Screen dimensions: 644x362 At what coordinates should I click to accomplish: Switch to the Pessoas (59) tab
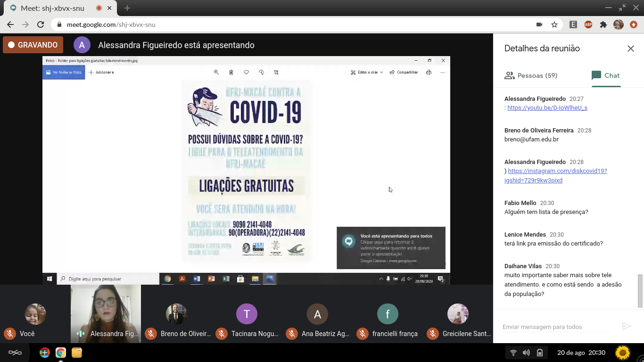[530, 75]
